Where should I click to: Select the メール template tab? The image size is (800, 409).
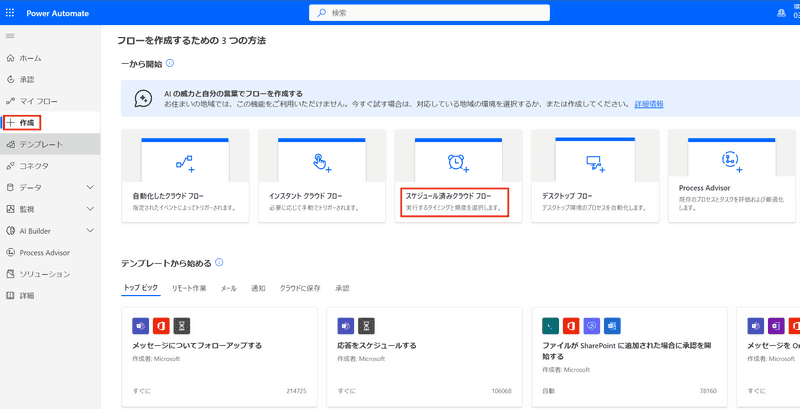(228, 288)
